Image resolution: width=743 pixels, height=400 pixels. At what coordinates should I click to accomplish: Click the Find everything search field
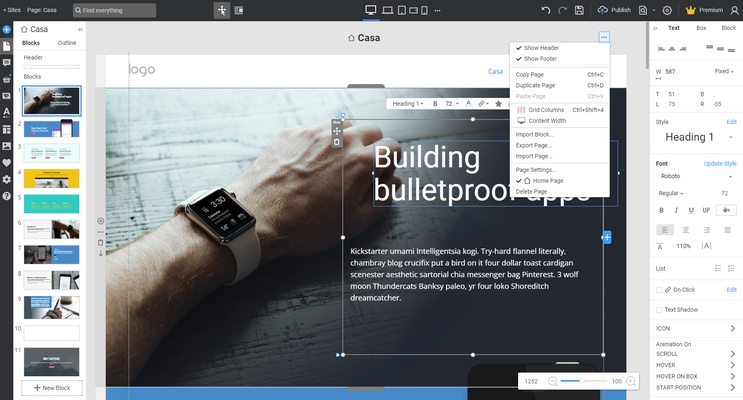[x=114, y=10]
